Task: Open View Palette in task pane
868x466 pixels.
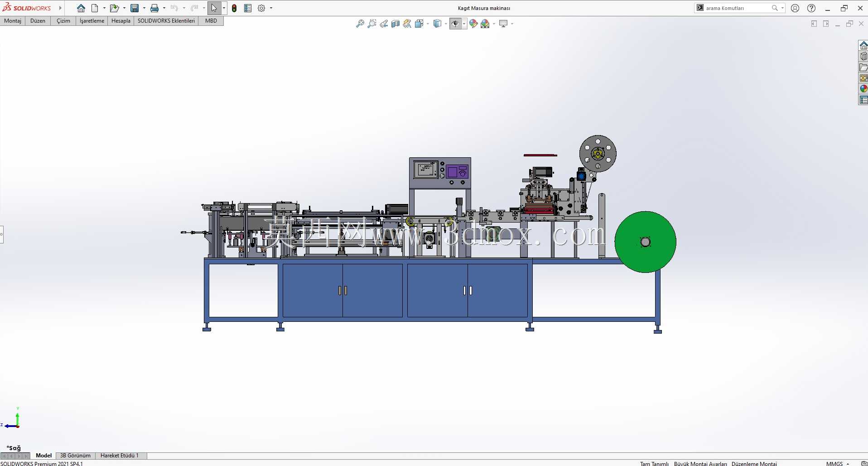Action: point(863,78)
